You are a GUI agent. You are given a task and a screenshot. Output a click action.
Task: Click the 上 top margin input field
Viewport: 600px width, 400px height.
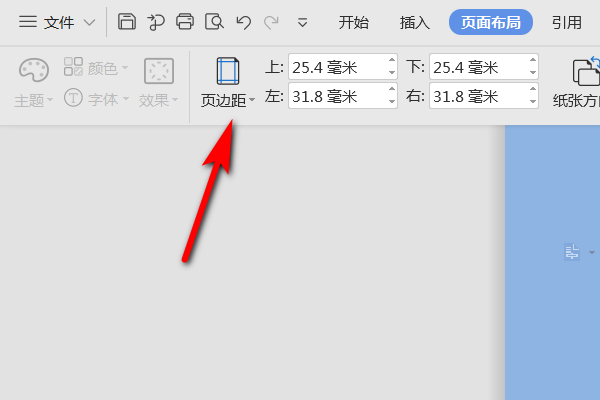point(335,68)
